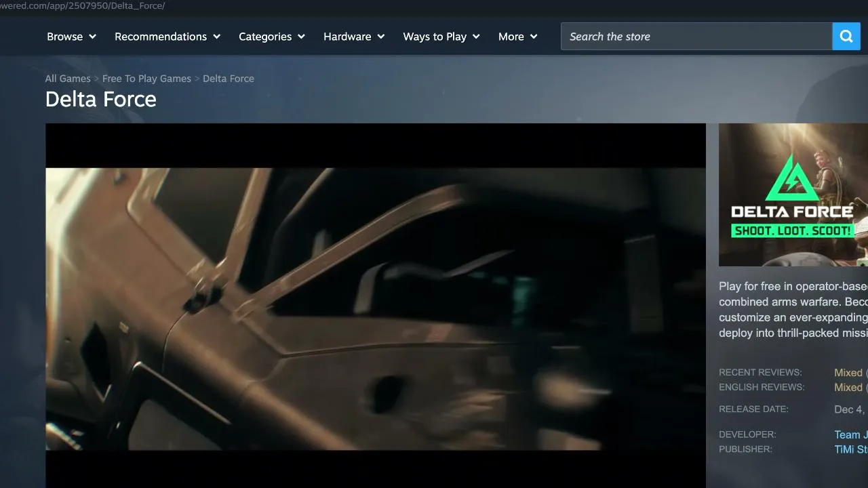The image size is (868, 488).
Task: Open the Hardware menu
Action: point(354,37)
